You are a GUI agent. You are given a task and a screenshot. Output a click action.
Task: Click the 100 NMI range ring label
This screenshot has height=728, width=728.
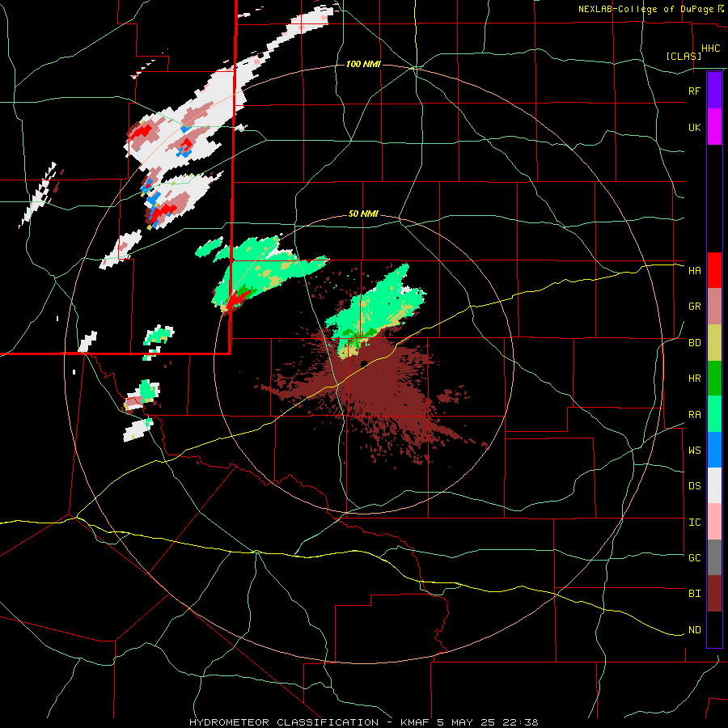(x=363, y=64)
